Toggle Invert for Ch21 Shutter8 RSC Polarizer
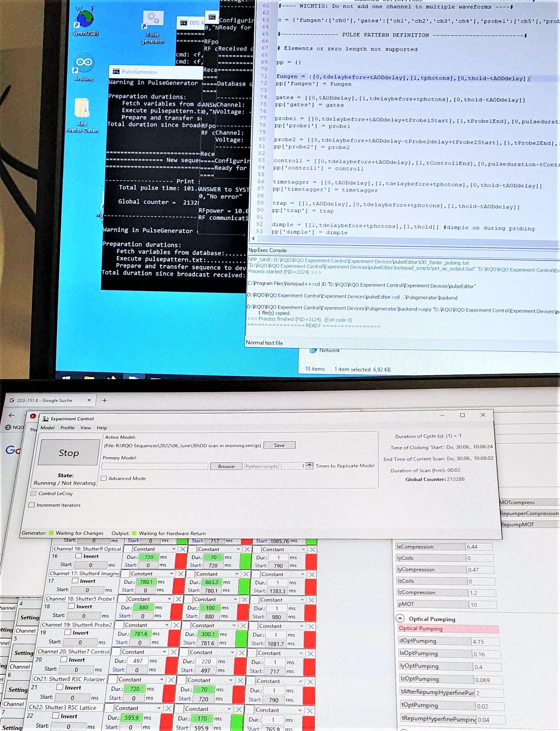This screenshot has height=731, width=560. [60, 687]
